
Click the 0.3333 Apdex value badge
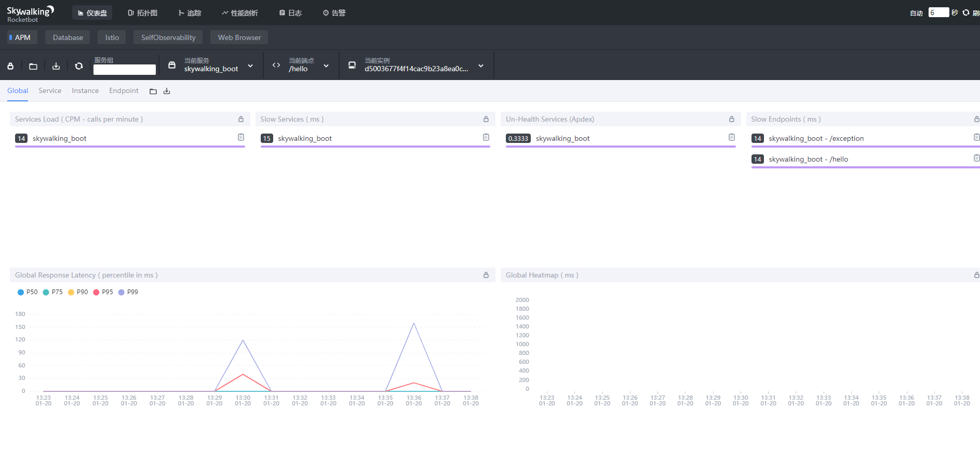[518, 138]
